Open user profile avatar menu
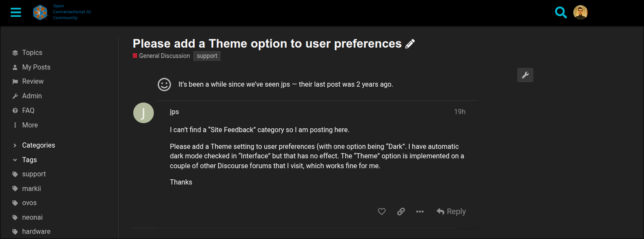This screenshot has width=644, height=239. coord(581,12)
